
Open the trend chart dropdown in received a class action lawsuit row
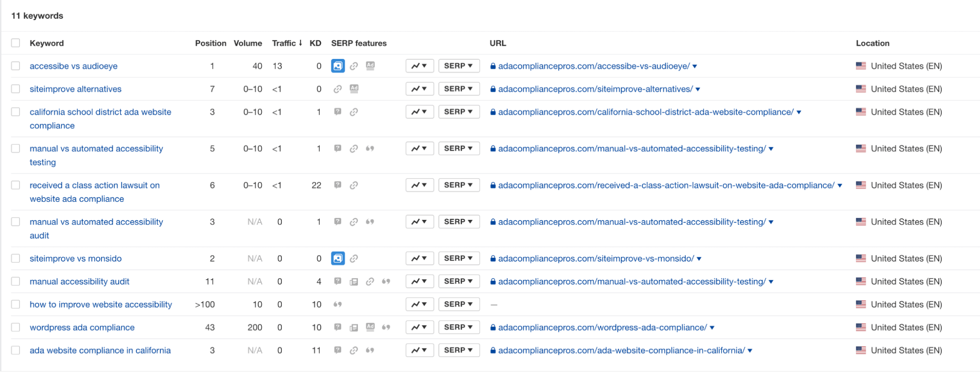[x=420, y=185]
